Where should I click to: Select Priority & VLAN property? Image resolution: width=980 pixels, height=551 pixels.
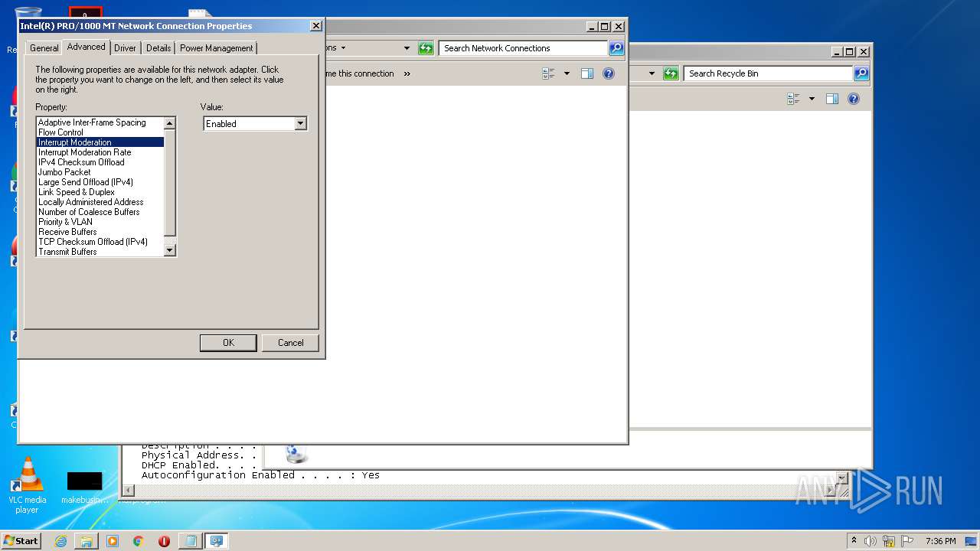pyautogui.click(x=100, y=222)
